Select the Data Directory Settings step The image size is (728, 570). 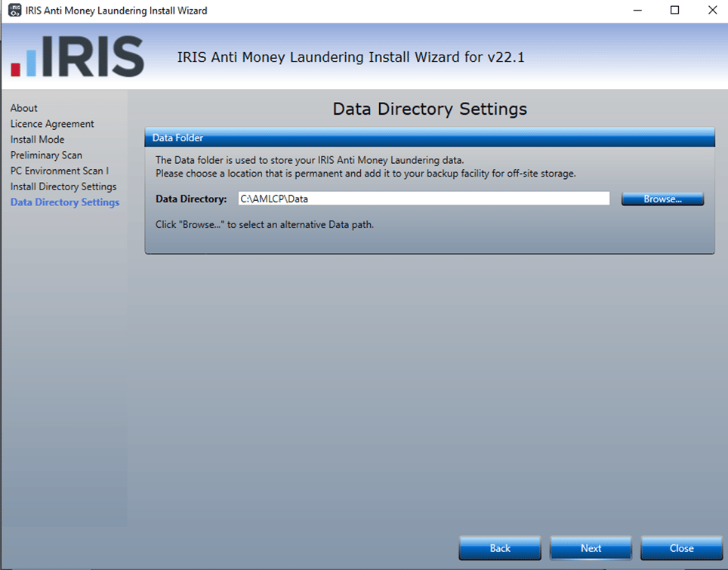[x=64, y=202]
